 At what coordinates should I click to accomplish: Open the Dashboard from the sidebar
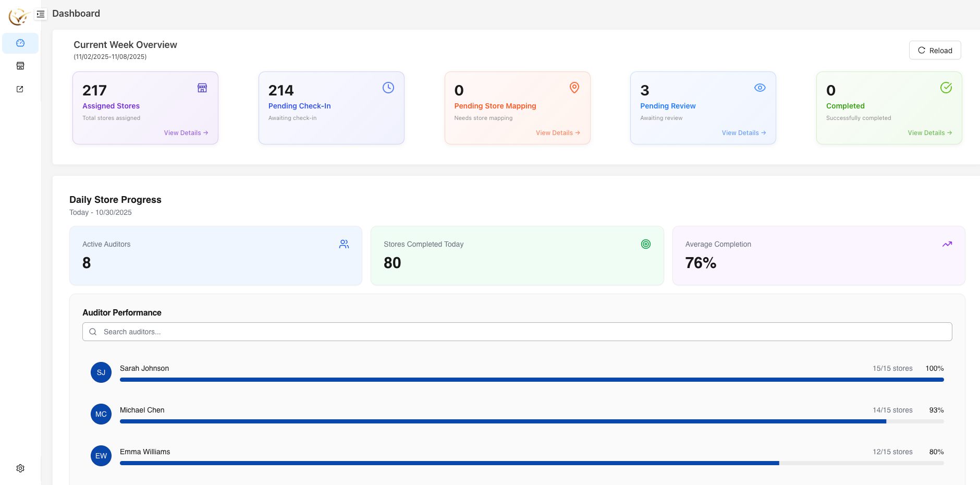coord(20,43)
